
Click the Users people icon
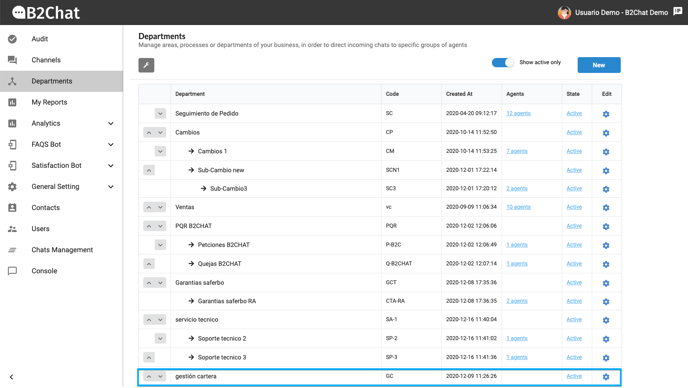tap(12, 229)
